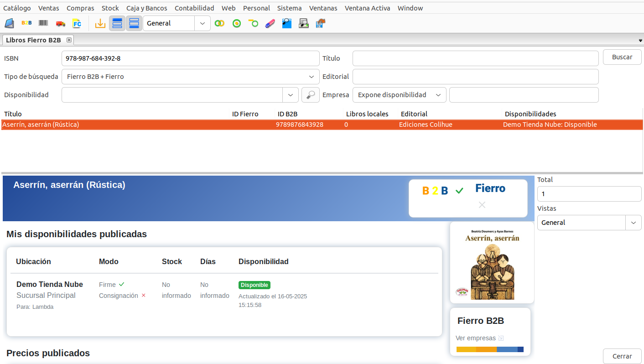Open the Sistema menu
This screenshot has height=364, width=644.
tap(290, 8)
